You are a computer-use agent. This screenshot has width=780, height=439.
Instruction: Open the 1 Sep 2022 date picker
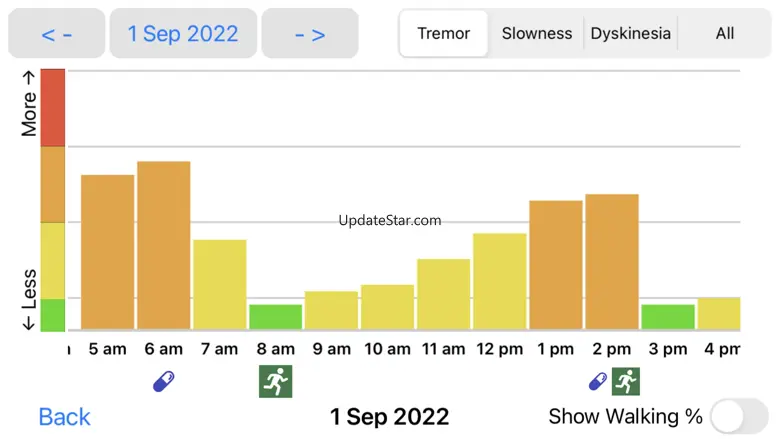(x=183, y=34)
